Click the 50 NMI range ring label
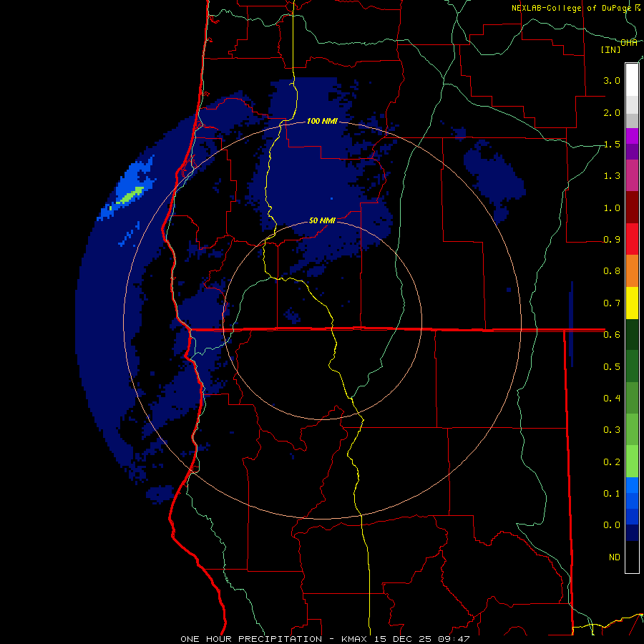The height and width of the screenshot is (644, 644). [322, 220]
